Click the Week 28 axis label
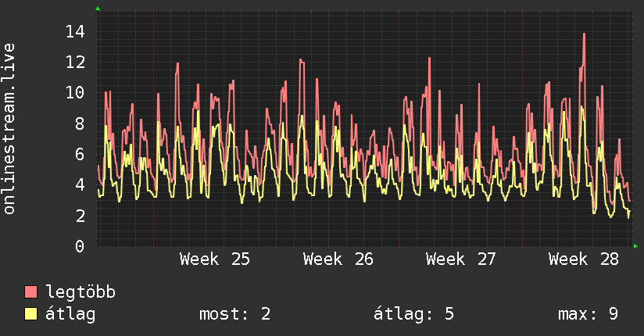The width and height of the screenshot is (644, 336). (x=584, y=259)
